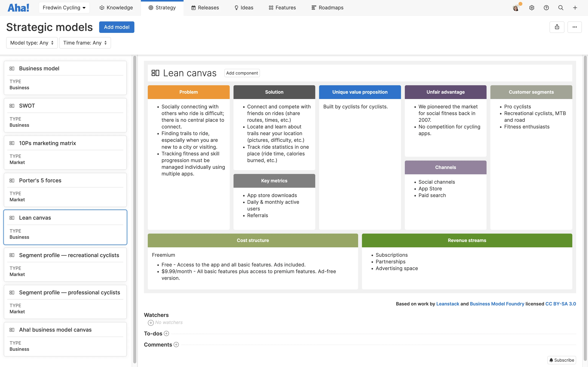Viewport: 588px width, 367px height.
Task: Click the Add model button
Action: coord(117,27)
